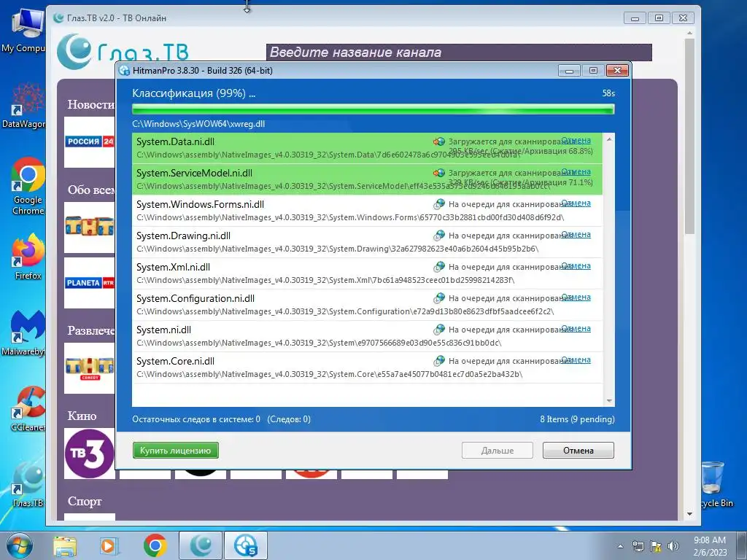Click the HitmanPro title bar icon
Screen dimensions: 747x560
pos(124,71)
